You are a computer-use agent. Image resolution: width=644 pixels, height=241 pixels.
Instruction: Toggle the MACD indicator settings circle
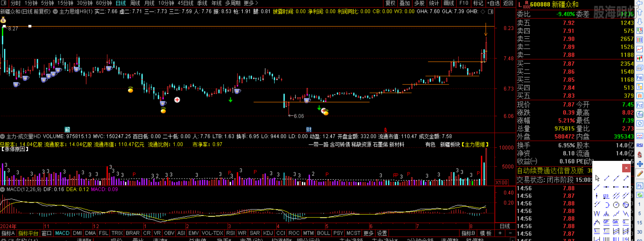click(x=3, y=190)
